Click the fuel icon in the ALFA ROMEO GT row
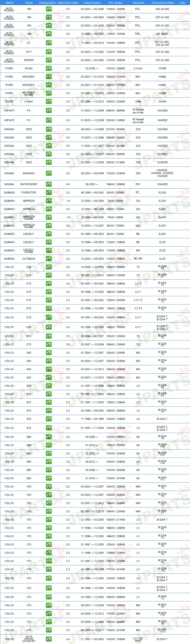Viewport: 190px width, 644px height. click(x=49, y=43)
